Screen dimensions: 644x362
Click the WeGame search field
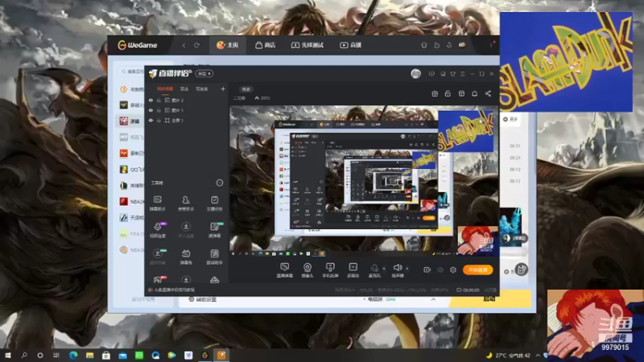tap(132, 72)
